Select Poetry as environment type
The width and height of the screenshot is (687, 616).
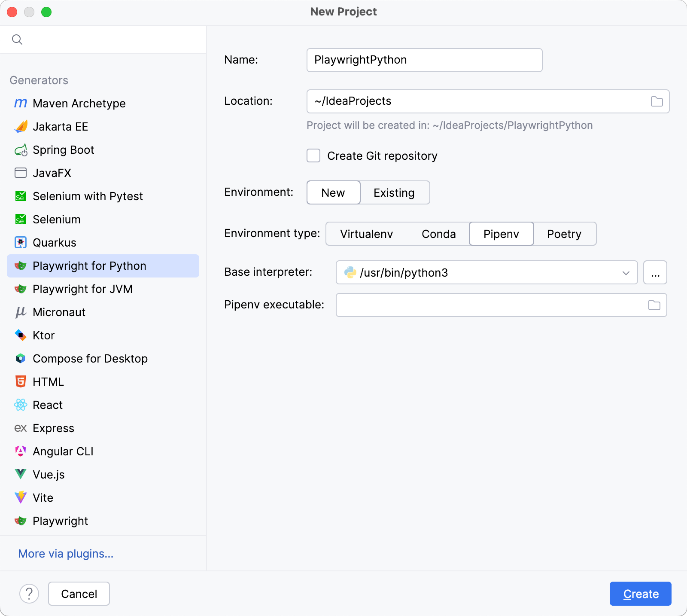pyautogui.click(x=564, y=234)
